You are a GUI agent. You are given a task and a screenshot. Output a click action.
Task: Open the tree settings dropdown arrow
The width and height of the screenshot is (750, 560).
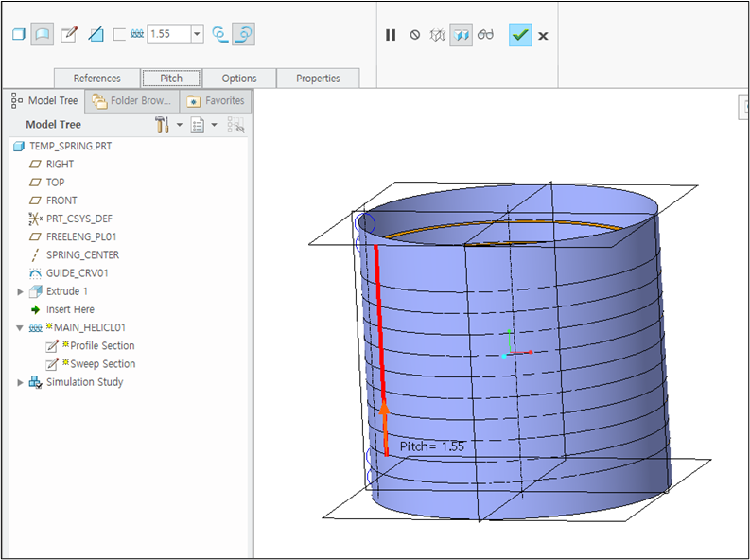tap(180, 125)
